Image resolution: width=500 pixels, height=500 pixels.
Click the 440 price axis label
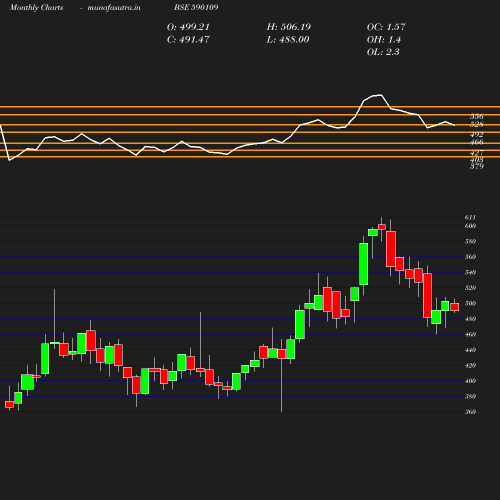470,350
